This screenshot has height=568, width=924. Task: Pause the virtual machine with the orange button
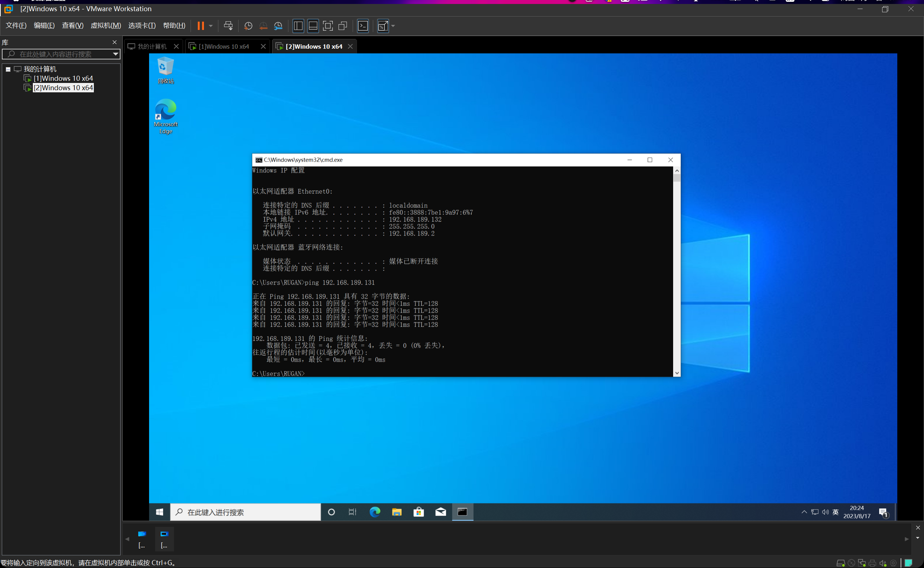click(x=201, y=26)
